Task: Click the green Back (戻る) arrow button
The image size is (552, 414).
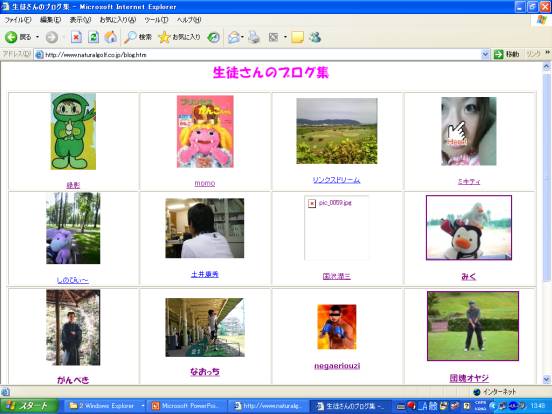Action: tap(18, 37)
